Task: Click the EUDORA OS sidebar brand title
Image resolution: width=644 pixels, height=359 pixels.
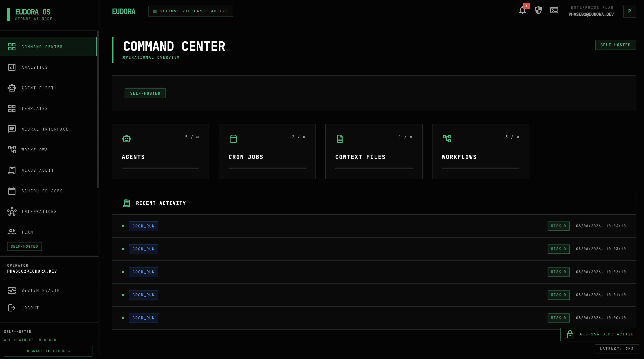Action: 33,12
